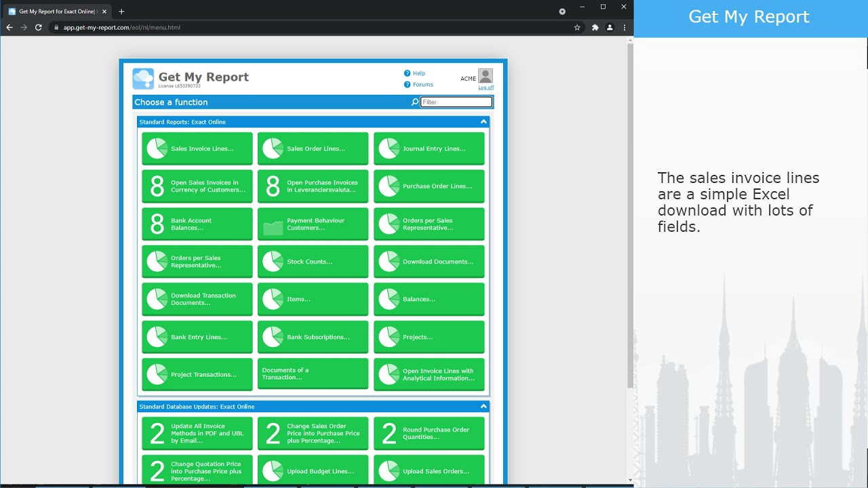Close the Get My Report browser tab

[x=104, y=12]
